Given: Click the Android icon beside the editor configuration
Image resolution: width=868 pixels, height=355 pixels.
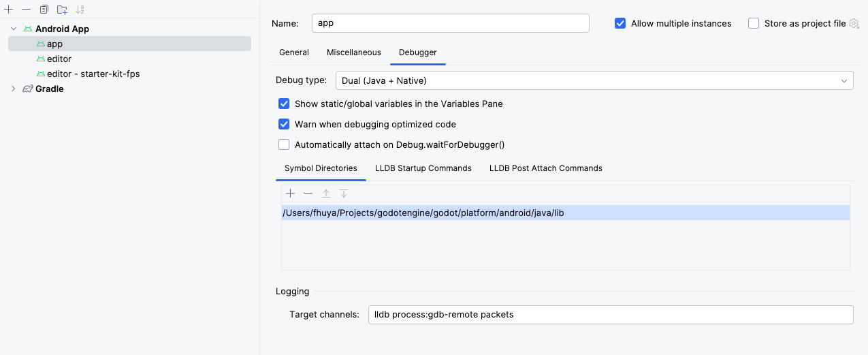Looking at the screenshot, I should click(41, 59).
